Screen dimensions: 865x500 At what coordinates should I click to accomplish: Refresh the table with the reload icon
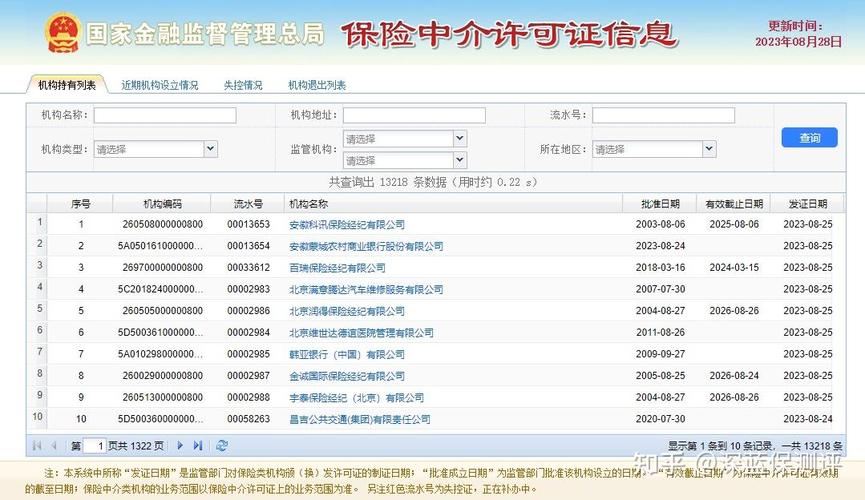pos(222,445)
